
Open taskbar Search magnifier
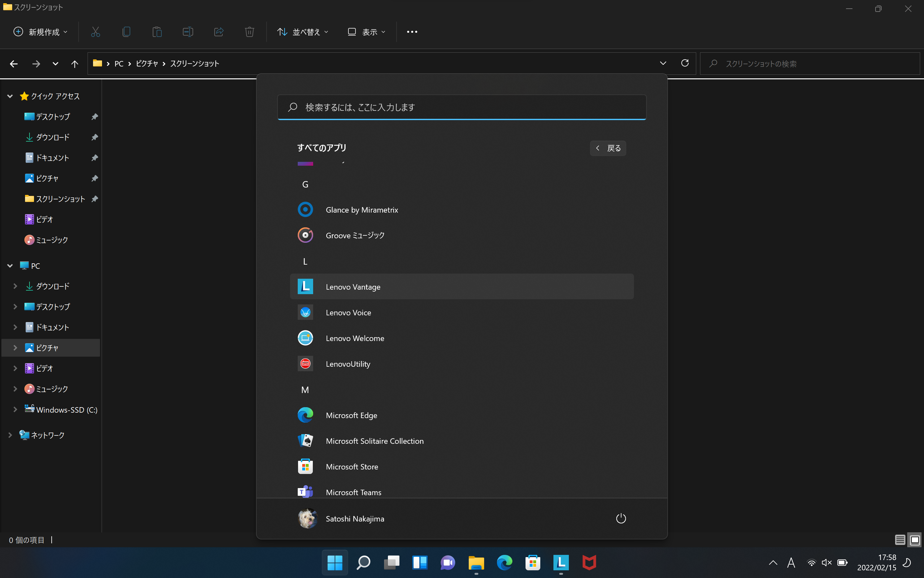363,562
